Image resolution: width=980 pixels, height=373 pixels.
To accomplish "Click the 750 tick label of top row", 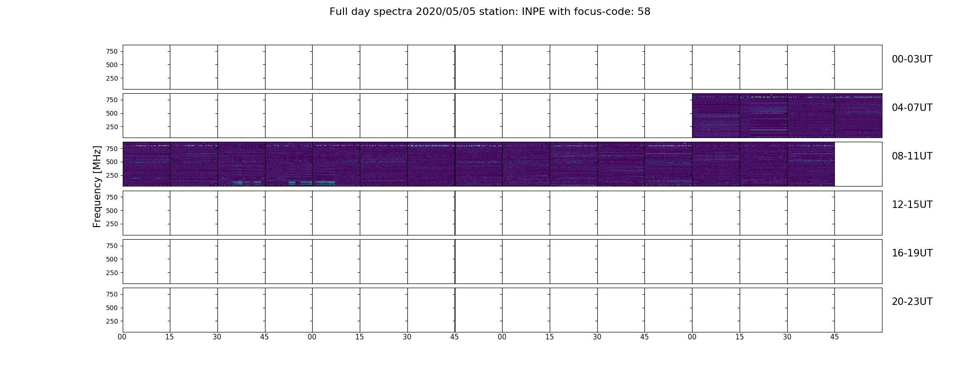I will [x=112, y=51].
